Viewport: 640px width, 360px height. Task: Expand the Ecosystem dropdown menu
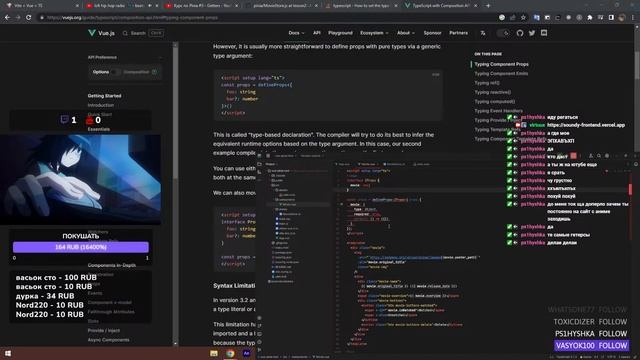click(x=374, y=33)
